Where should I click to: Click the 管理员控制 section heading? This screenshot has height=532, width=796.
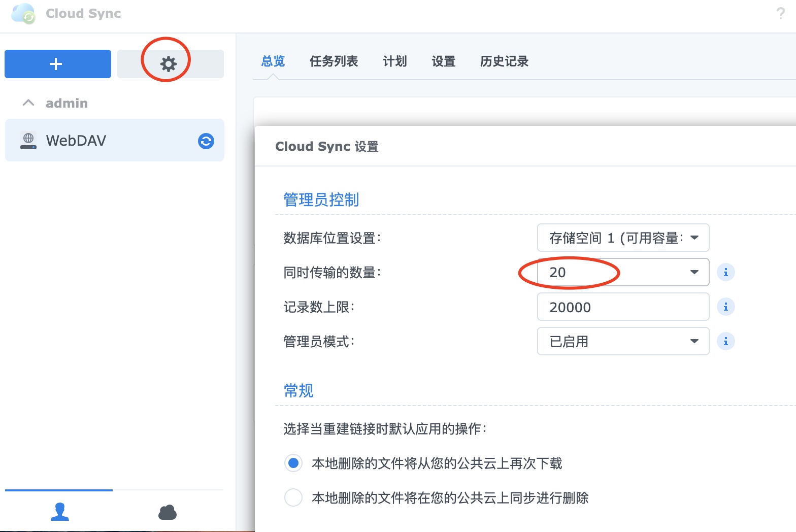321,199
